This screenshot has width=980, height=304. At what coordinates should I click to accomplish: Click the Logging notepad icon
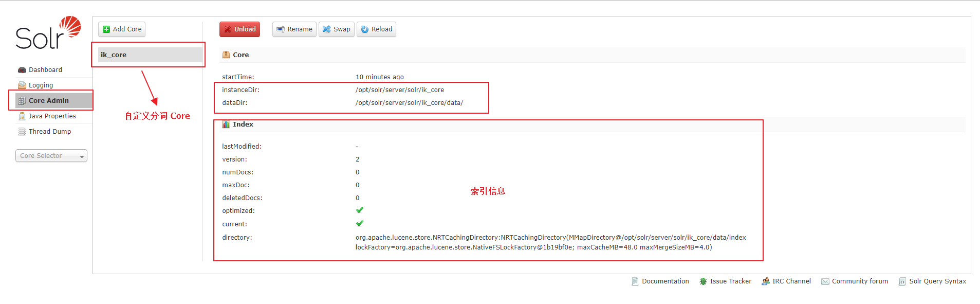(22, 85)
